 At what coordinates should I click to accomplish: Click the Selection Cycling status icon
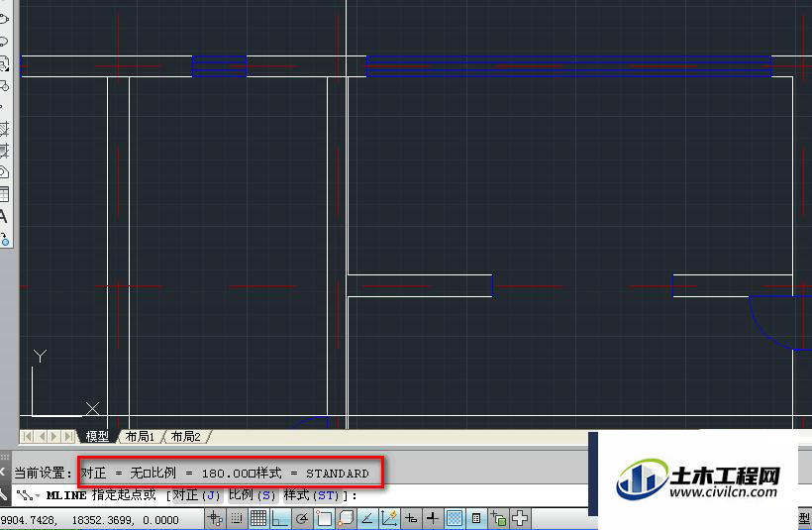coord(498,518)
